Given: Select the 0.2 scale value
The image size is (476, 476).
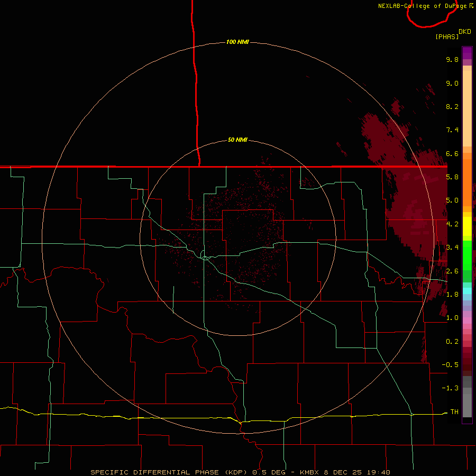Looking at the screenshot, I should [452, 342].
